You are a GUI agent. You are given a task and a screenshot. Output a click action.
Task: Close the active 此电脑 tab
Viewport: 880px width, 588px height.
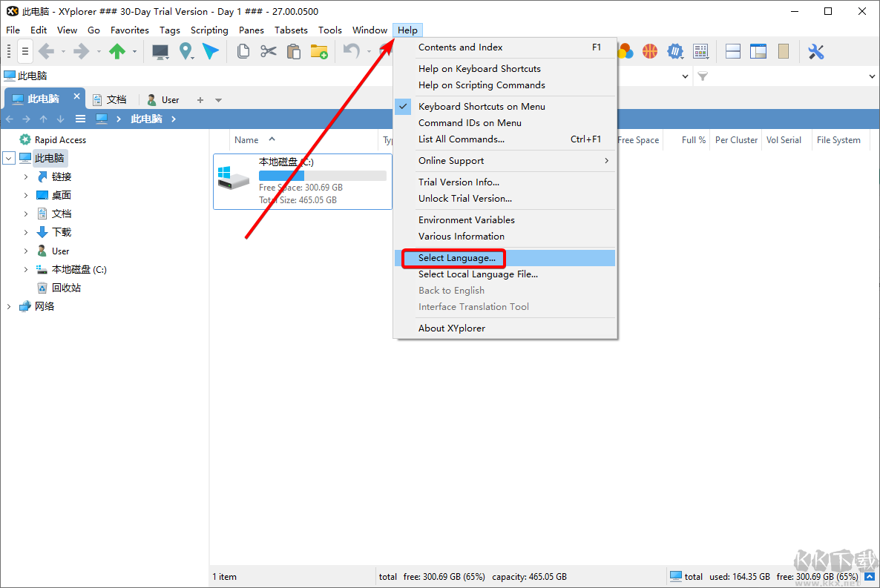pyautogui.click(x=77, y=96)
